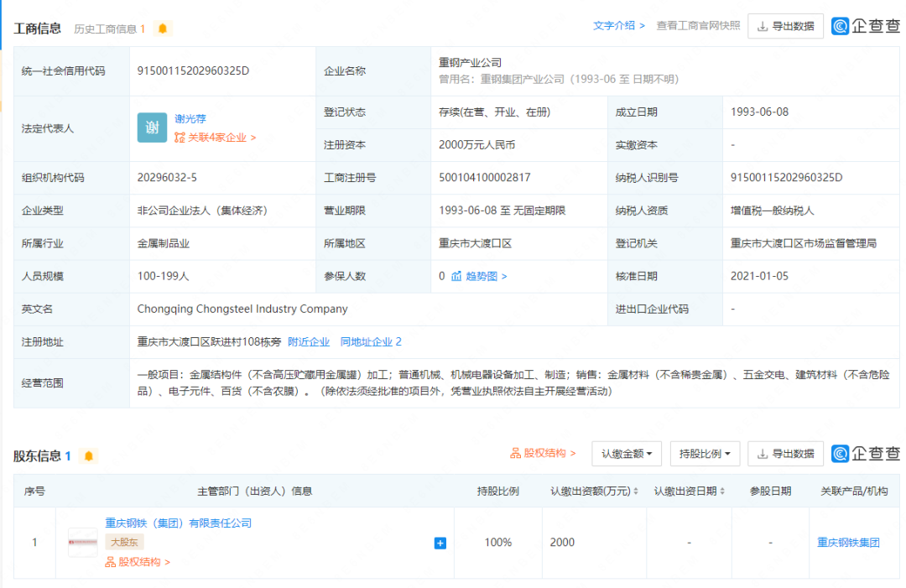The height and width of the screenshot is (588, 906).
Task: Click the 谢 avatar of the legal representative
Action: coord(151,126)
